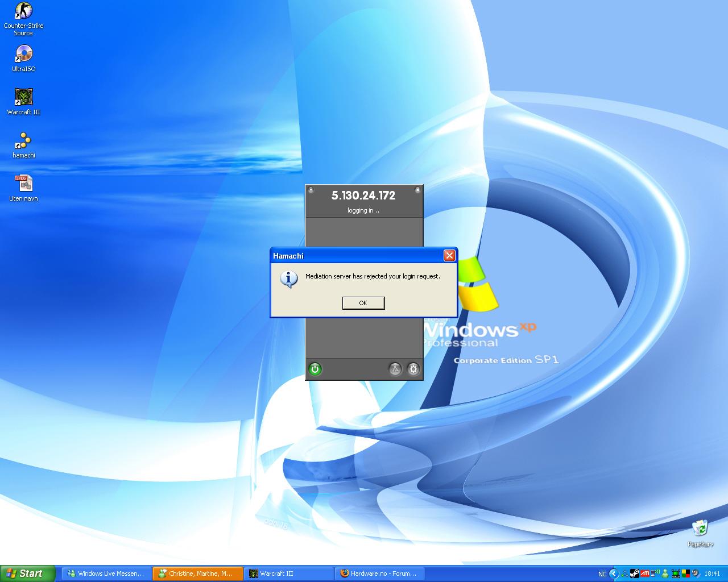
Task: Select Counter-Strike Source desktop icon
Action: click(23, 19)
